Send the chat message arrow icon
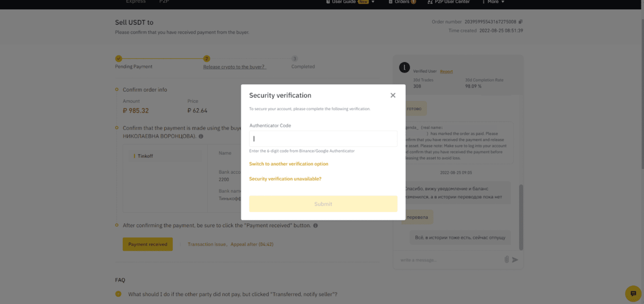Screen dimensions: 644x304 pyautogui.click(x=515, y=260)
